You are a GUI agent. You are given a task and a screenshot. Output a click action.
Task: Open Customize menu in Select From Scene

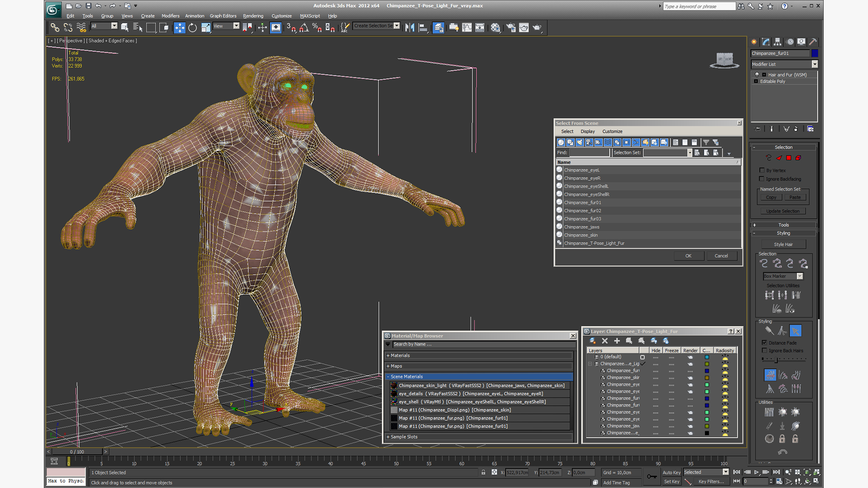click(612, 131)
